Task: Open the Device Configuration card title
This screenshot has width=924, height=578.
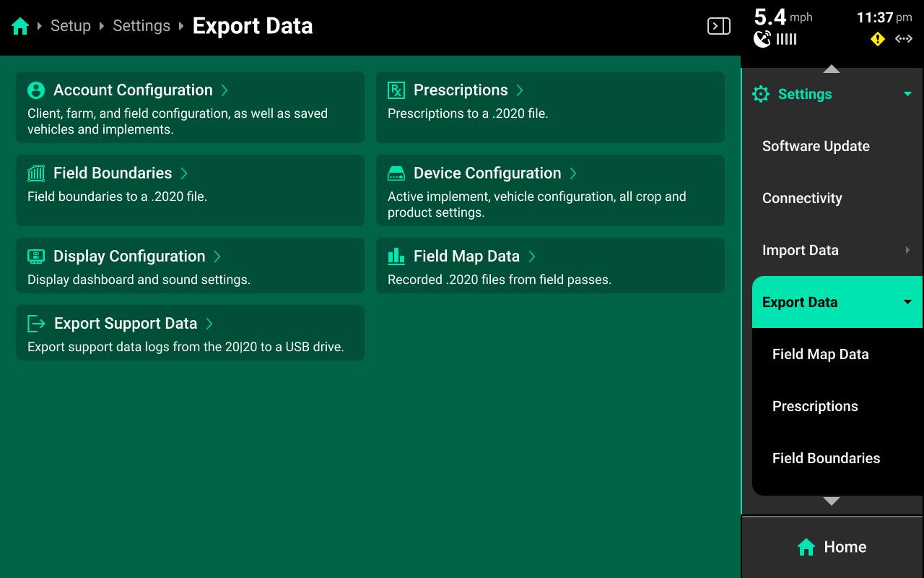Action: [487, 173]
